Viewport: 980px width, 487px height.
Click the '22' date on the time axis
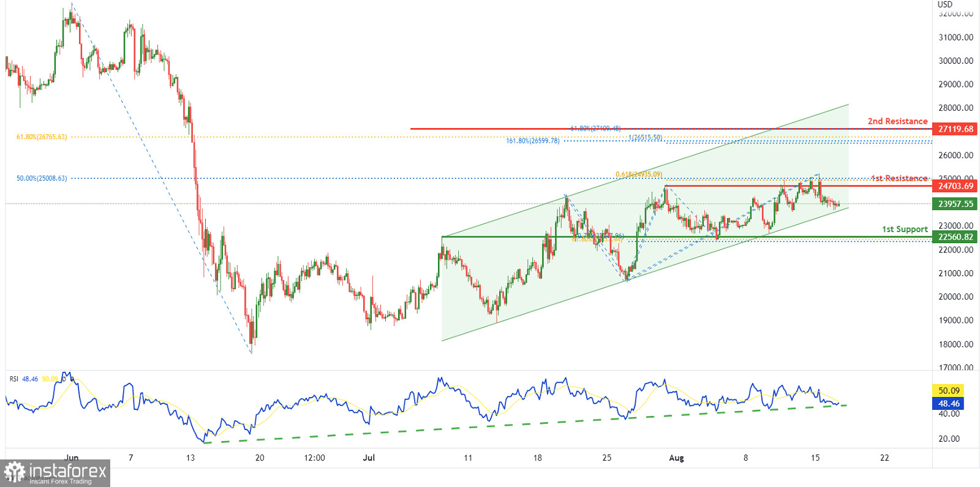pos(884,458)
